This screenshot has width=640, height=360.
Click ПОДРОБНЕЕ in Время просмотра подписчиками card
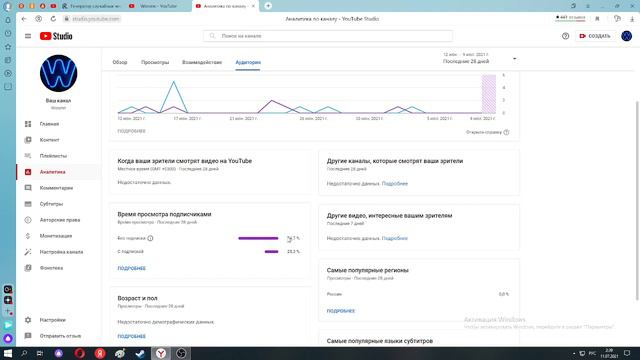tap(131, 268)
